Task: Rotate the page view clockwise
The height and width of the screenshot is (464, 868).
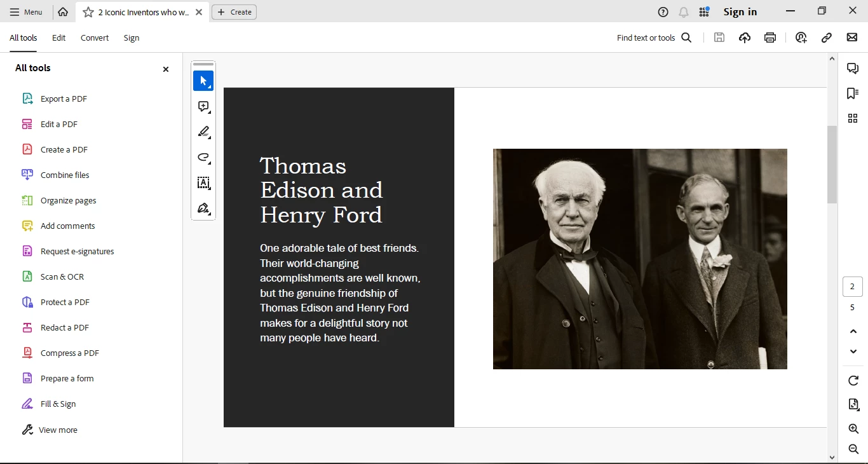Action: coord(853,381)
